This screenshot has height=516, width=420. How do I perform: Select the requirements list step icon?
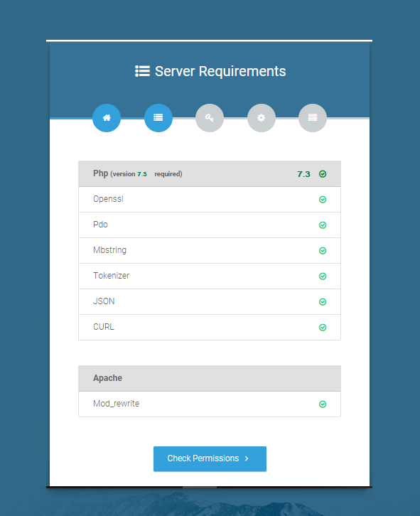click(158, 118)
